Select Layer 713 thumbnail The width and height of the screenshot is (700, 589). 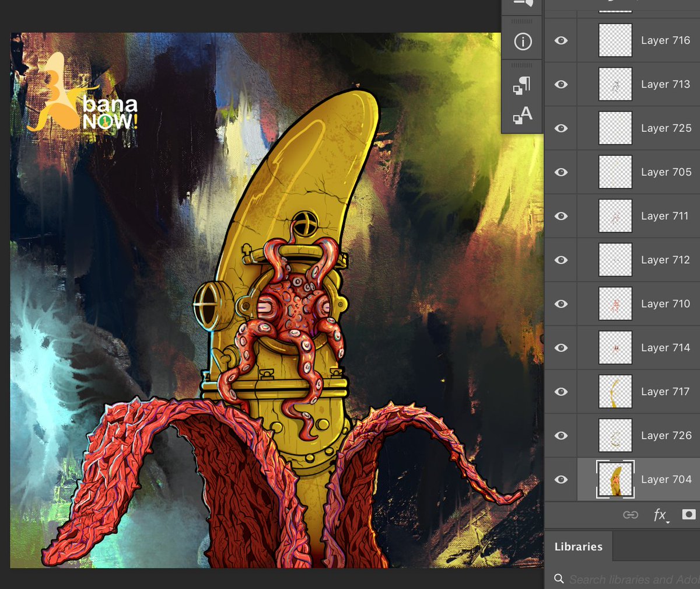pos(615,84)
